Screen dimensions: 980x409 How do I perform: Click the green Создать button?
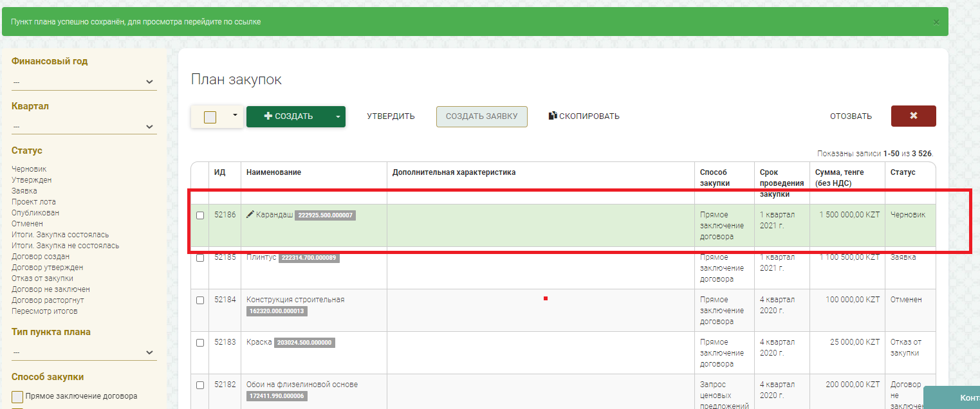pyautogui.click(x=288, y=116)
